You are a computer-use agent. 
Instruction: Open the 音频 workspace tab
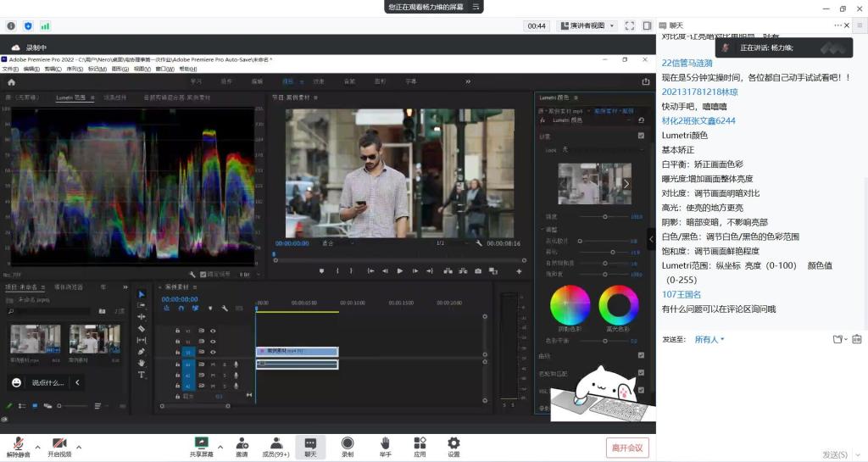pyautogui.click(x=349, y=81)
